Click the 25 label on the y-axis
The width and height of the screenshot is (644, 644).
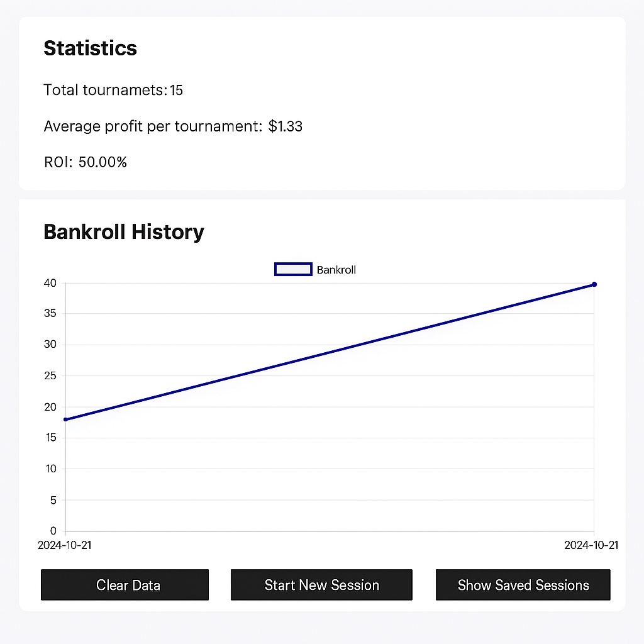50,376
